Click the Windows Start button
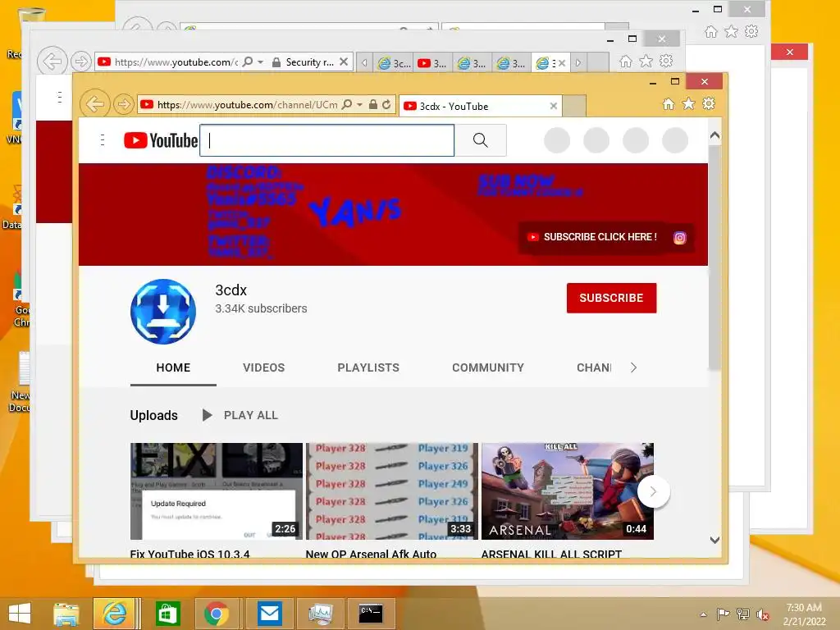Viewport: 840px width, 630px height. tap(20, 614)
